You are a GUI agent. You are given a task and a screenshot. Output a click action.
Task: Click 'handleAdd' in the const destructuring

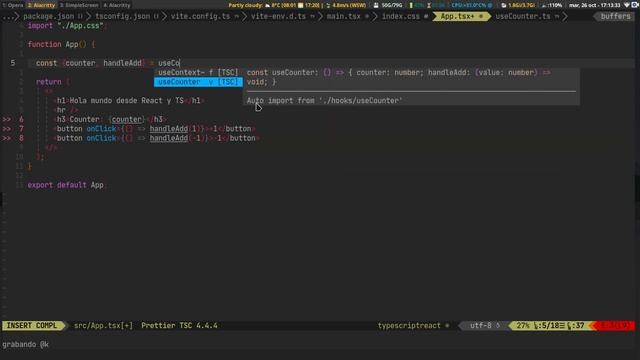tap(122, 63)
